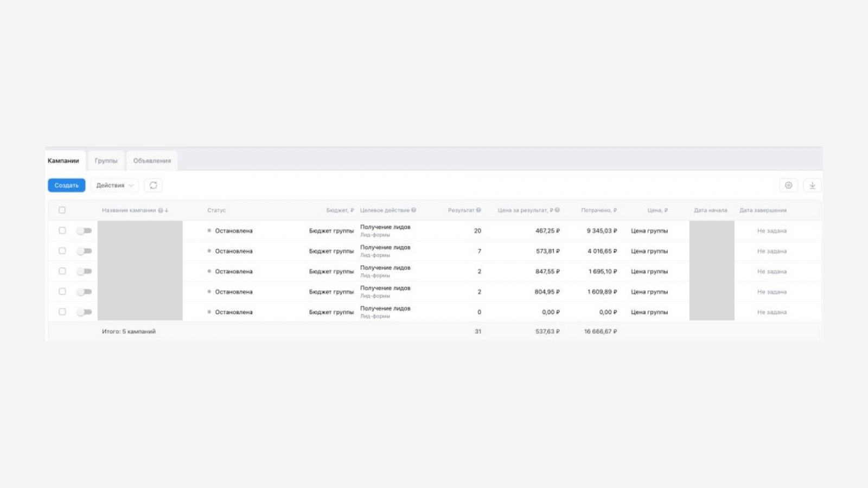Viewport: 868px width, 488px height.
Task: Click the Результат column header
Action: tap(461, 210)
